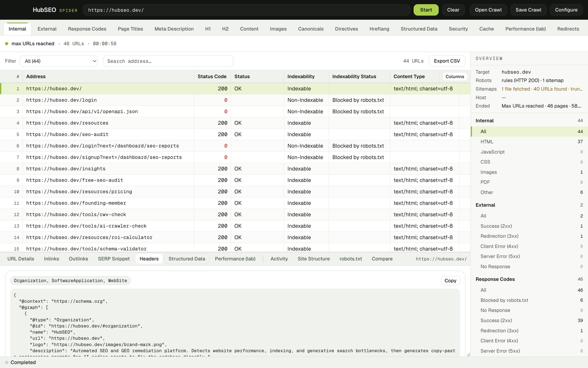Show the Outlinks detail tab
The height and width of the screenshot is (368, 588).
(78, 259)
